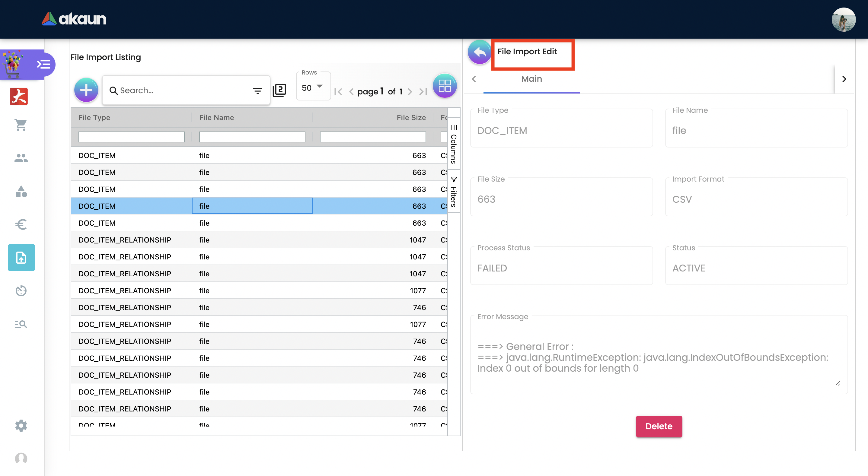Open the user profile avatar

[843, 20]
